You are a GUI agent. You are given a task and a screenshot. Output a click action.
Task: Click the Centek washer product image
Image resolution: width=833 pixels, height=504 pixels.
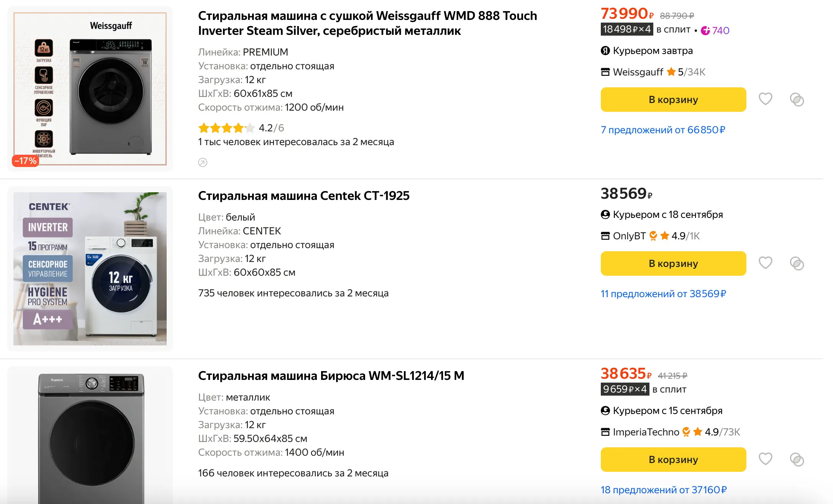tap(90, 269)
